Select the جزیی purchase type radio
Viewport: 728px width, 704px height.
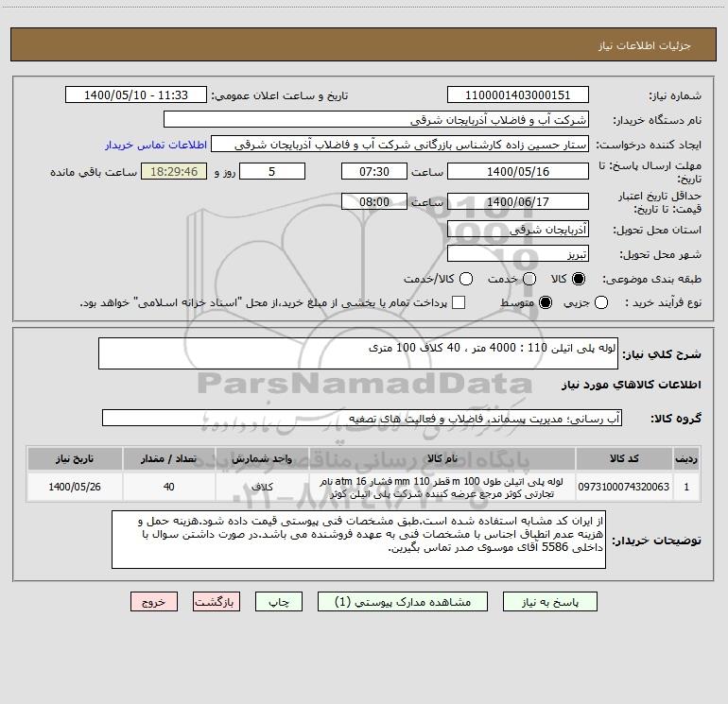[x=601, y=302]
